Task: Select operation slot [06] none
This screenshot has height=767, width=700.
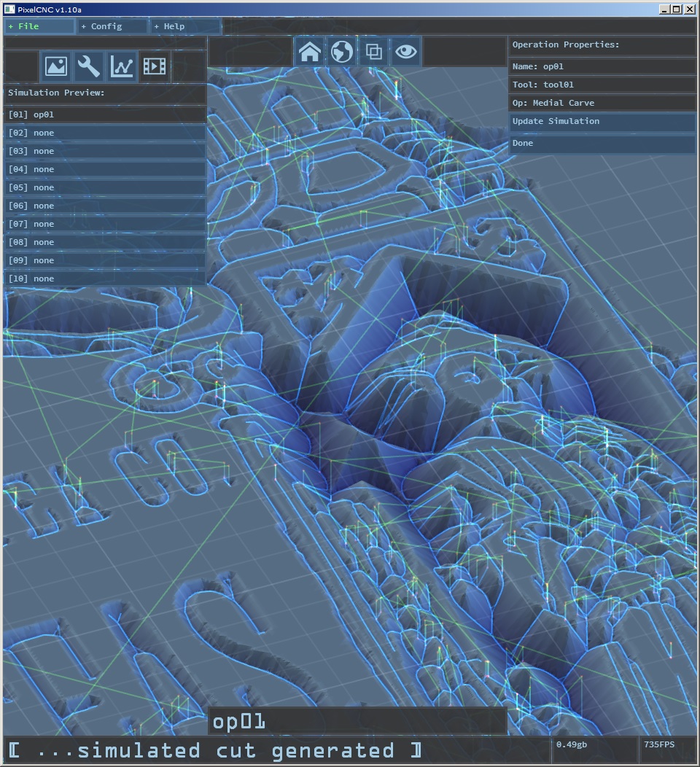Action: 105,206
